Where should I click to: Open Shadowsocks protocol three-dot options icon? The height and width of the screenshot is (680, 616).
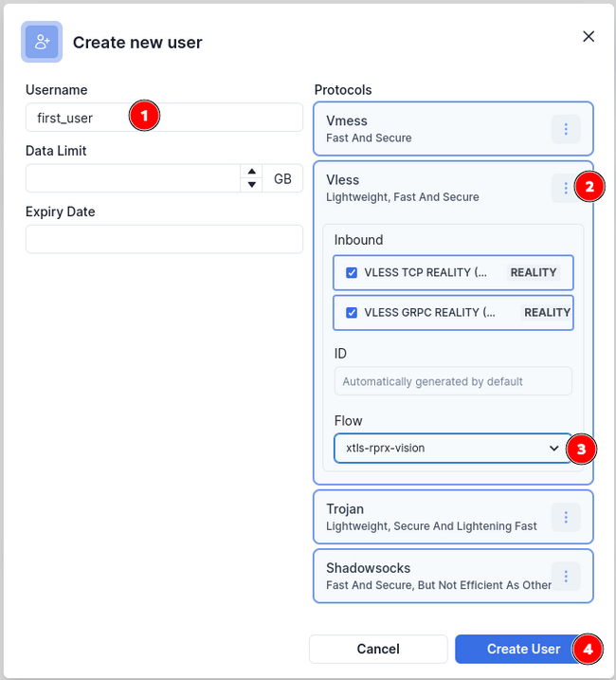tap(566, 576)
